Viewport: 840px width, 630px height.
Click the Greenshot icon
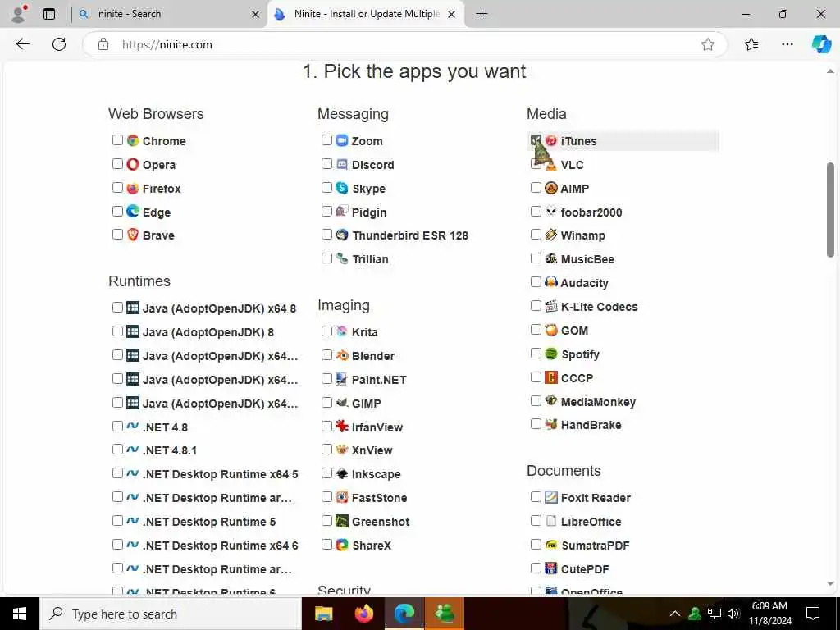[342, 521]
